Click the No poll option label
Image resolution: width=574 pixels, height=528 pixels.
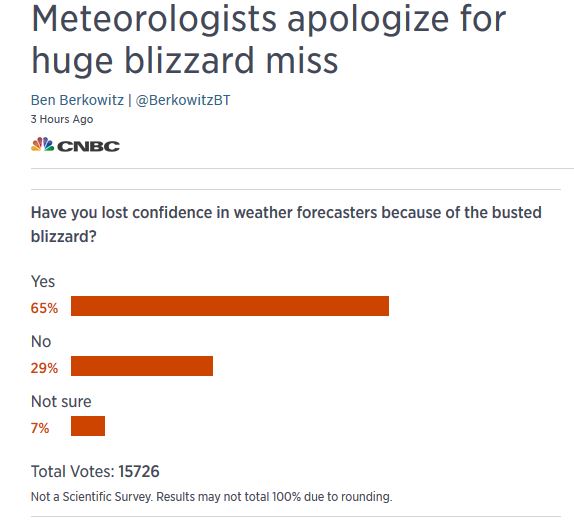[41, 342]
